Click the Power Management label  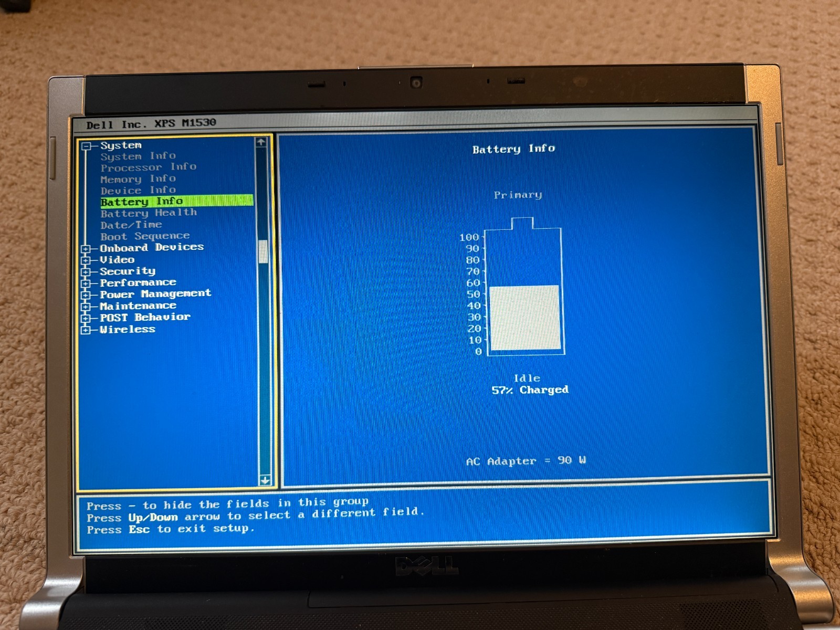[155, 294]
